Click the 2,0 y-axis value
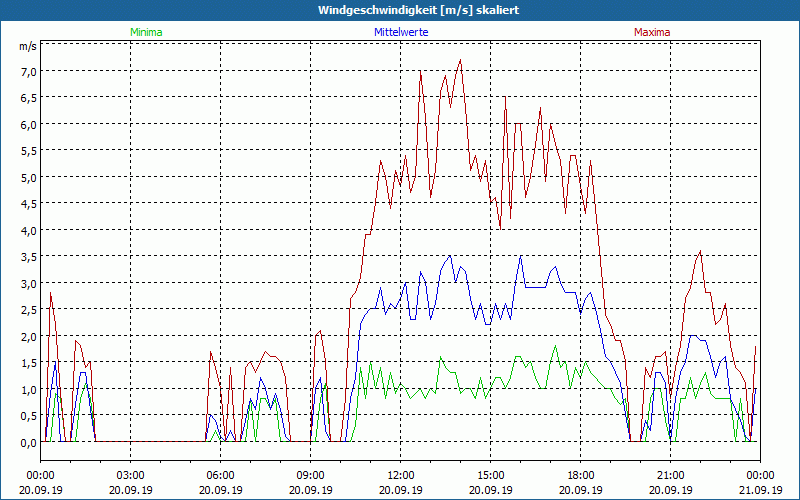 click(28, 337)
